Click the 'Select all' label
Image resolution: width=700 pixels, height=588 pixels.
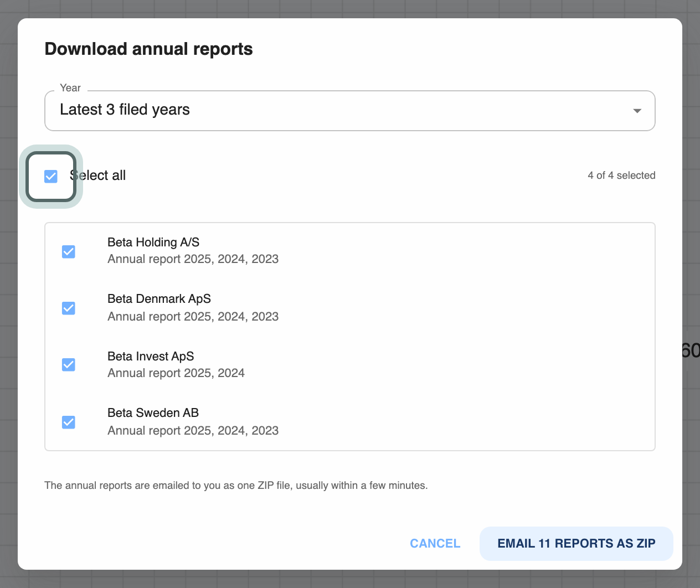tap(98, 176)
